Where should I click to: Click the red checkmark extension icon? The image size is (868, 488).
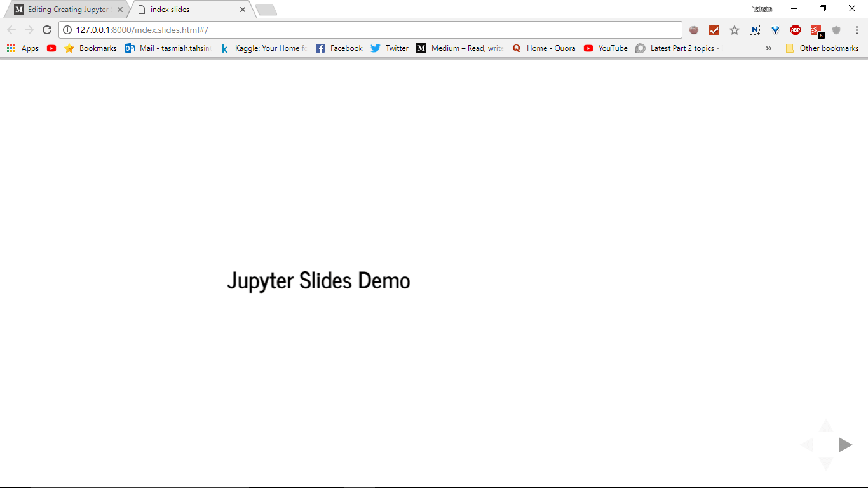pos(714,30)
